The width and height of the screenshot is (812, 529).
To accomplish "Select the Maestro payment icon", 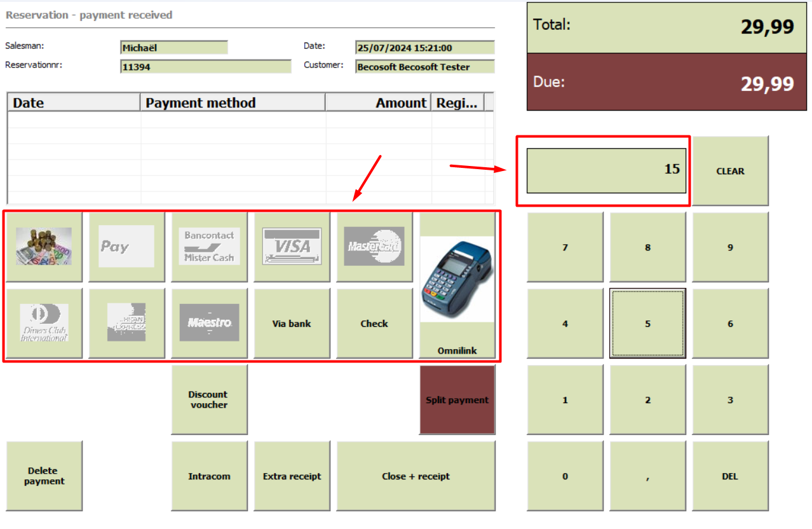I will point(210,323).
